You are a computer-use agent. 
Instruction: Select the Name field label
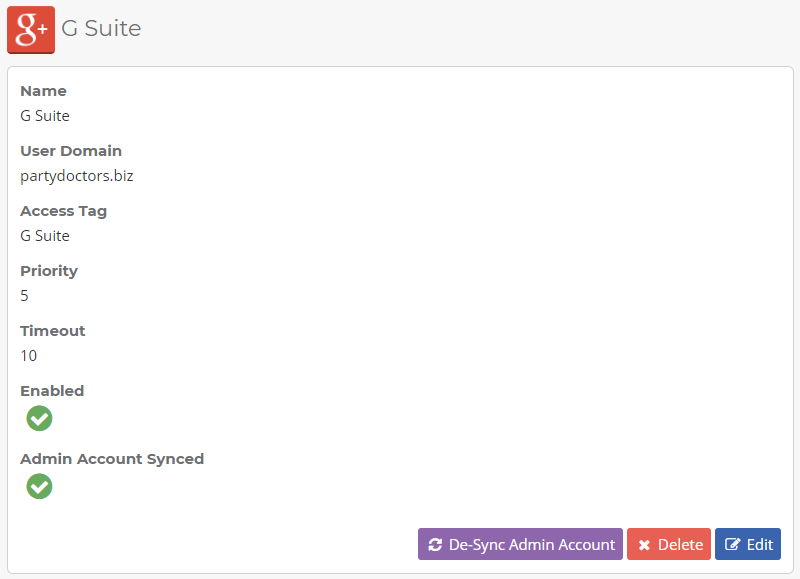point(43,91)
